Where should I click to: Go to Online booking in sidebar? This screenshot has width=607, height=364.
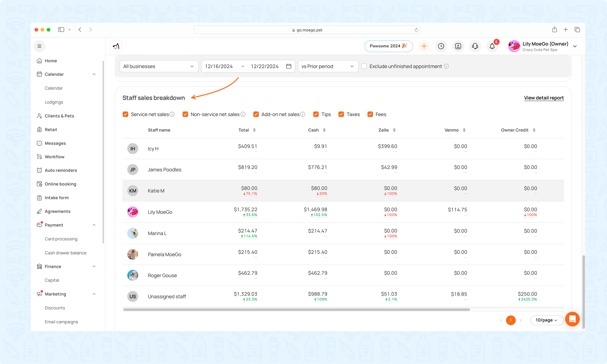(x=60, y=184)
